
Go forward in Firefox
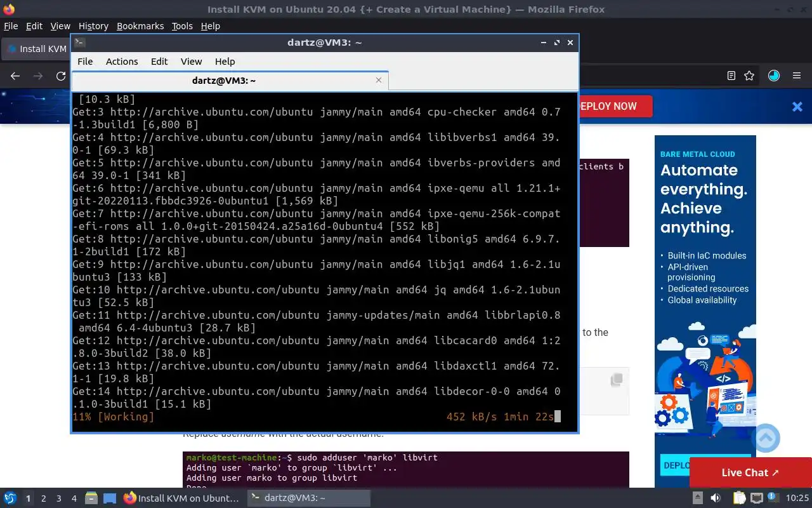click(x=38, y=76)
